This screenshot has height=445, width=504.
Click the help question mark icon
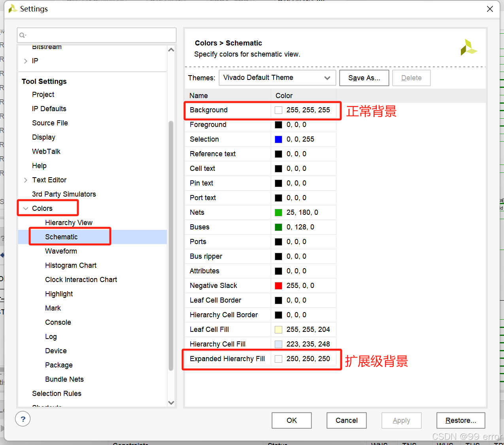click(x=23, y=419)
